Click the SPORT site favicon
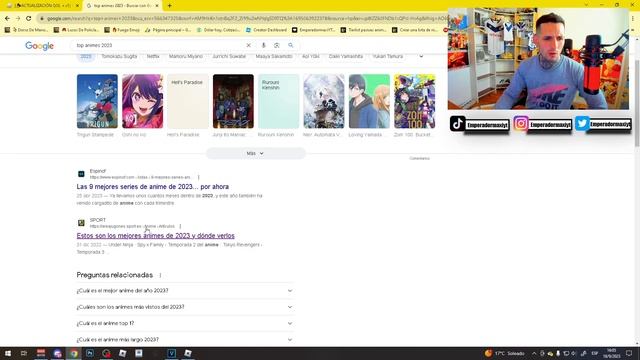 pos(81,223)
